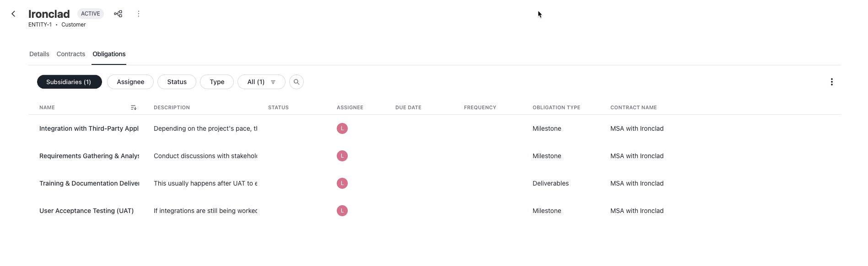
Task: Click the Name column sort icon
Action: point(133,107)
